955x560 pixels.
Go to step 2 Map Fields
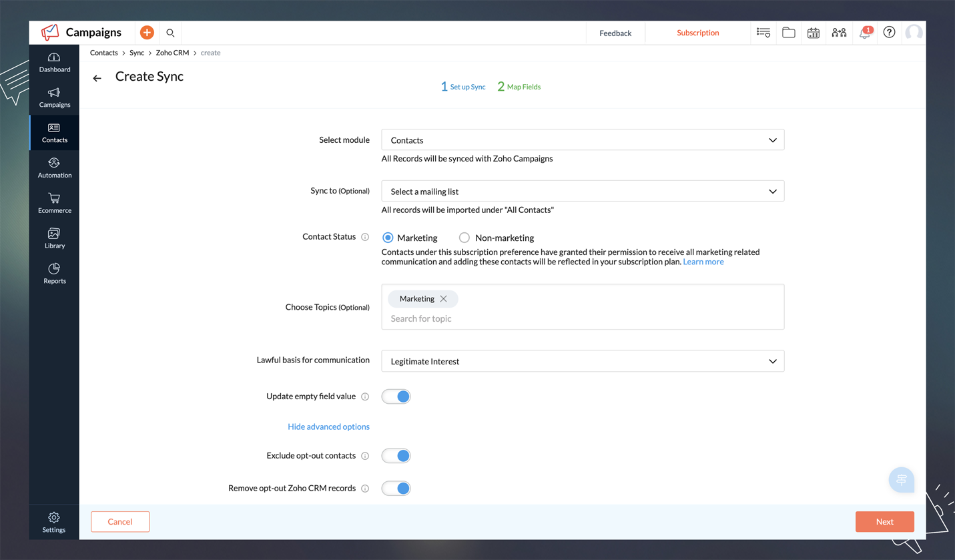pyautogui.click(x=519, y=87)
